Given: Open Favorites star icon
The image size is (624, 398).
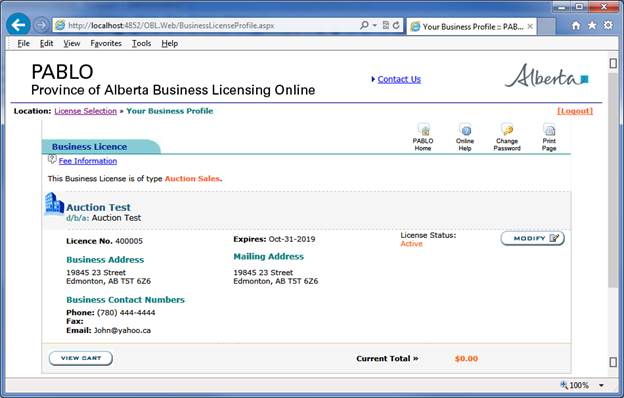Looking at the screenshot, I should (x=592, y=25).
